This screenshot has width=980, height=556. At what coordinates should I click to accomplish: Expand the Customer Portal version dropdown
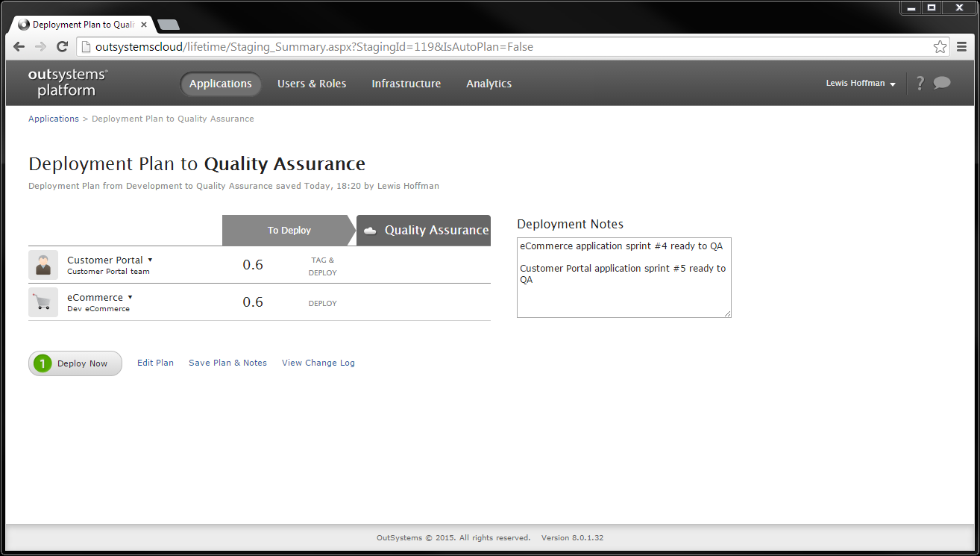coord(151,259)
